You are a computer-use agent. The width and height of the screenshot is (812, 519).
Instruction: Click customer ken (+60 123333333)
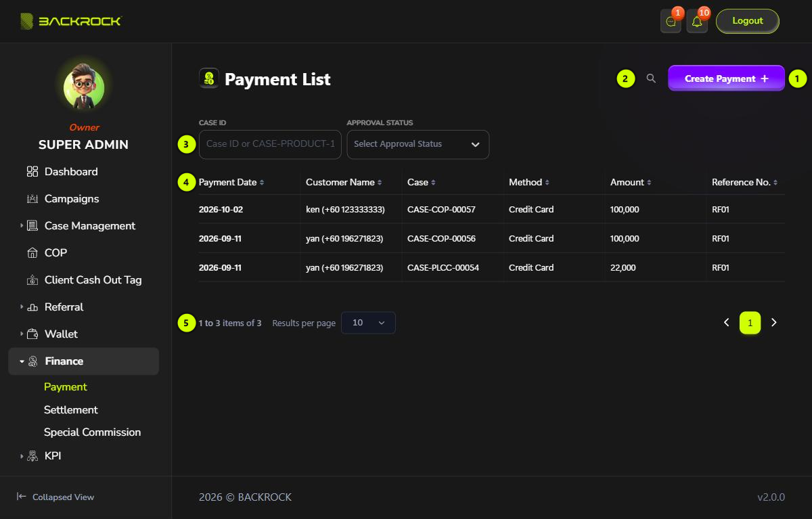[345, 210]
